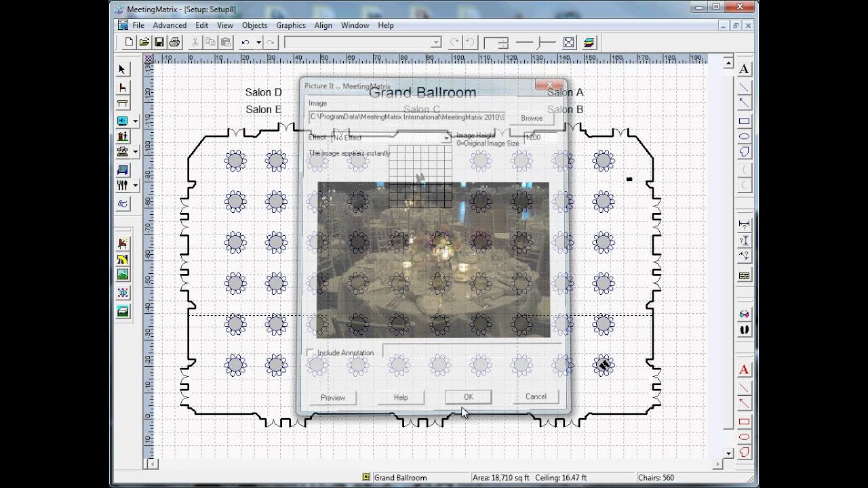This screenshot has width=868, height=488.
Task: Expand the audio-visual tool dropdown arrow
Action: click(135, 121)
